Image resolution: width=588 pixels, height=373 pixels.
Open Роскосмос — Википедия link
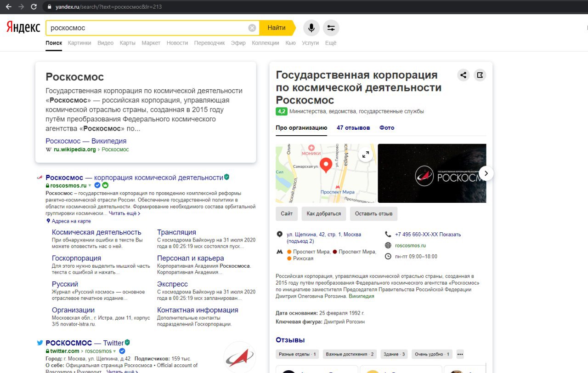coord(86,141)
